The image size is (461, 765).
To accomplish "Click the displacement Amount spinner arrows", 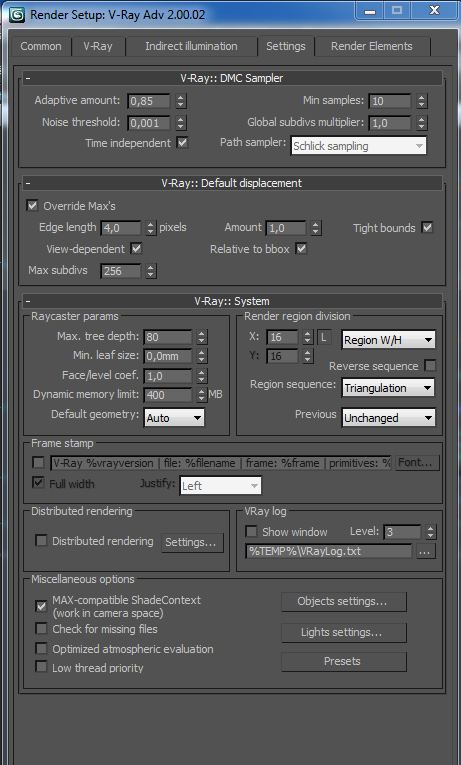I will click(316, 228).
